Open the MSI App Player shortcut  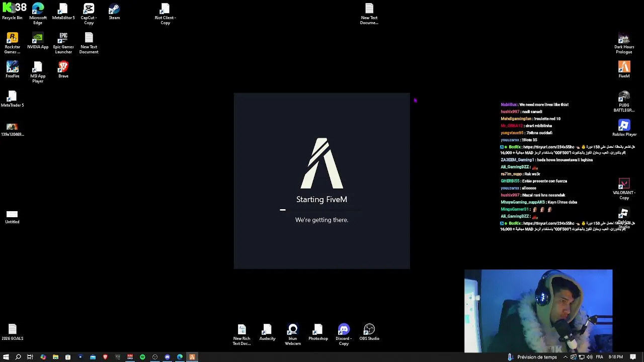pyautogui.click(x=38, y=72)
